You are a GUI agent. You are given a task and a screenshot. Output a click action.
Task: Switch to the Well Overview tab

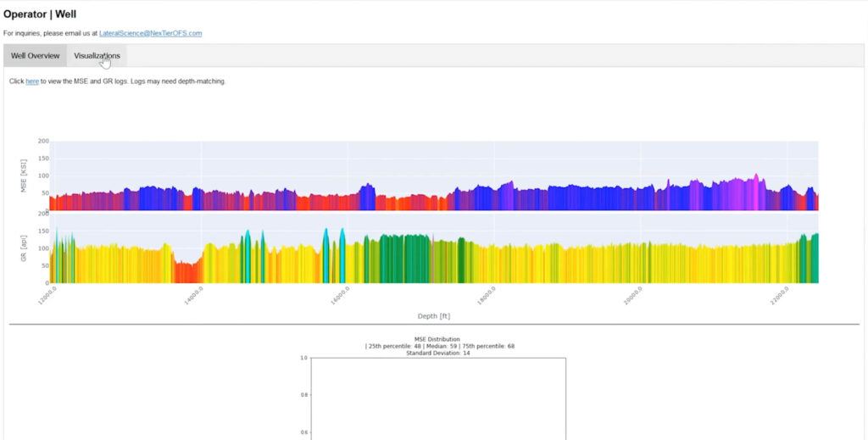coord(35,56)
